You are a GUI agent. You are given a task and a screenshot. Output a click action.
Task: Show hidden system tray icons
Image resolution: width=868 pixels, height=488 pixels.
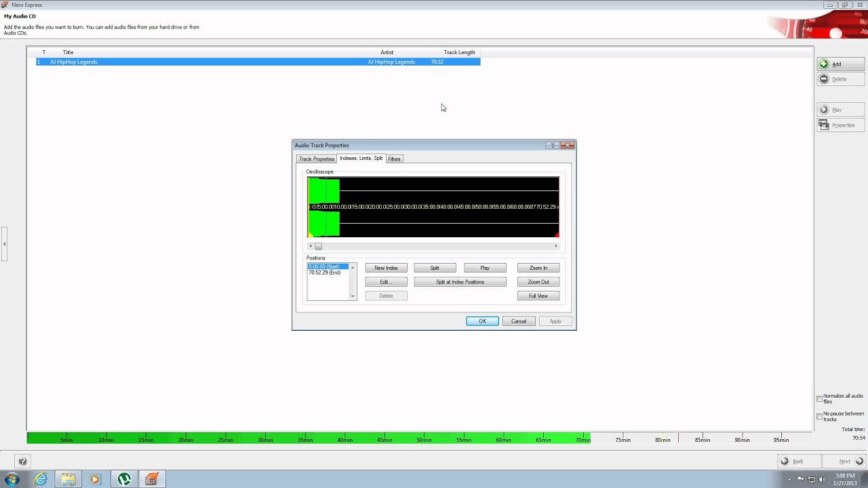click(791, 479)
